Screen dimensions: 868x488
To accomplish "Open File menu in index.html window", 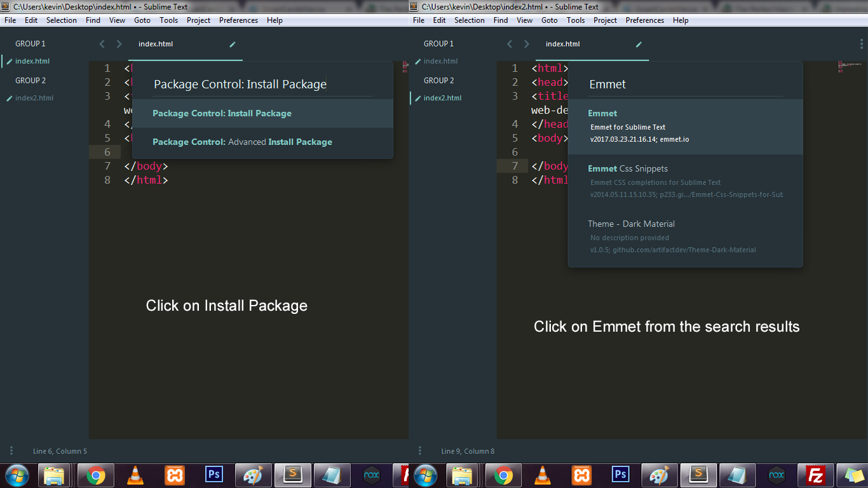I will click(10, 20).
